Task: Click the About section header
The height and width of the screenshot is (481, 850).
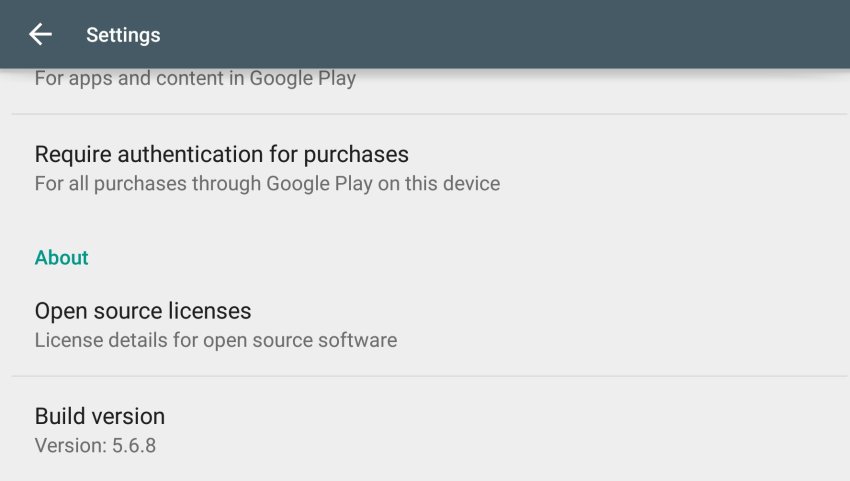Action: tap(62, 258)
